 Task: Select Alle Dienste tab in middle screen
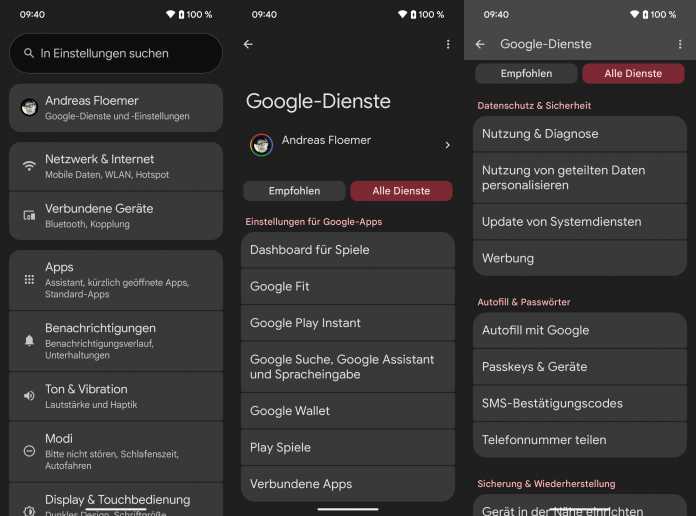pyautogui.click(x=401, y=191)
